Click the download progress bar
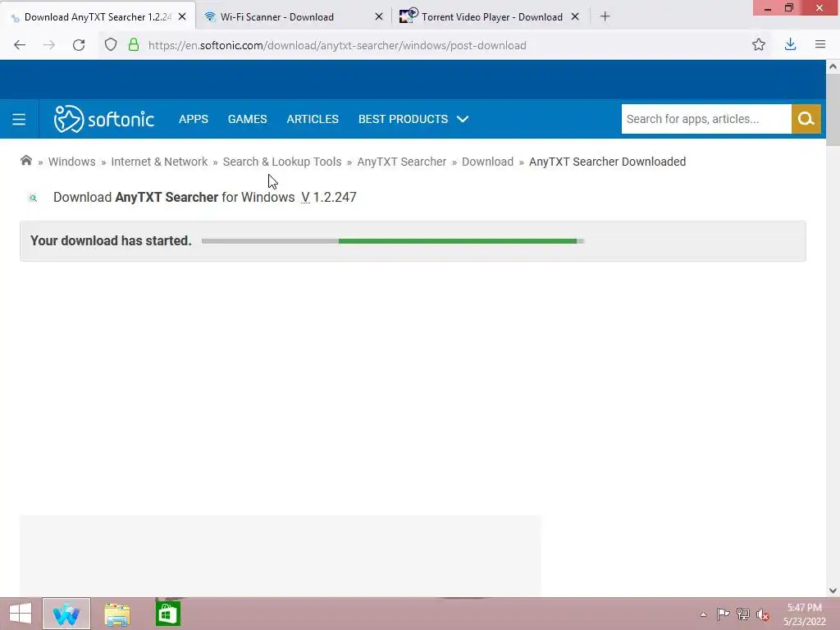The width and height of the screenshot is (840, 630). pos(393,241)
